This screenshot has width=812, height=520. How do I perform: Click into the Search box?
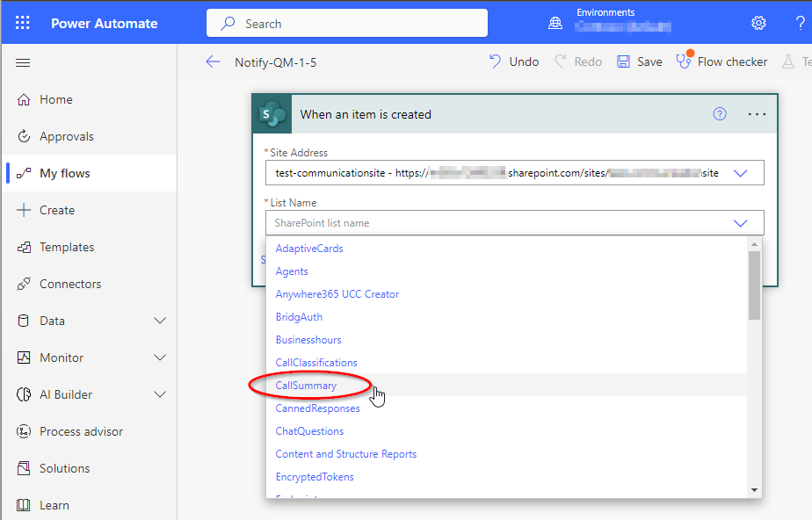pyautogui.click(x=347, y=24)
